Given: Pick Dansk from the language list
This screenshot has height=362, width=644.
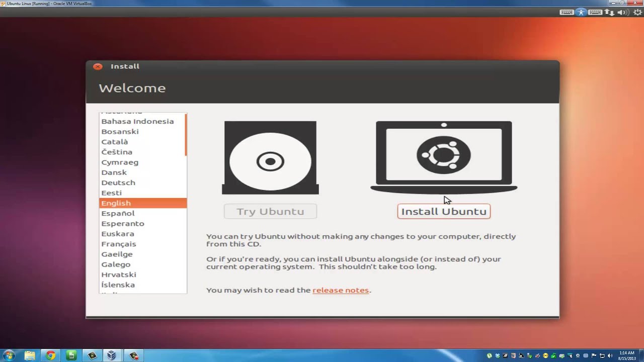Looking at the screenshot, I should pos(142,172).
